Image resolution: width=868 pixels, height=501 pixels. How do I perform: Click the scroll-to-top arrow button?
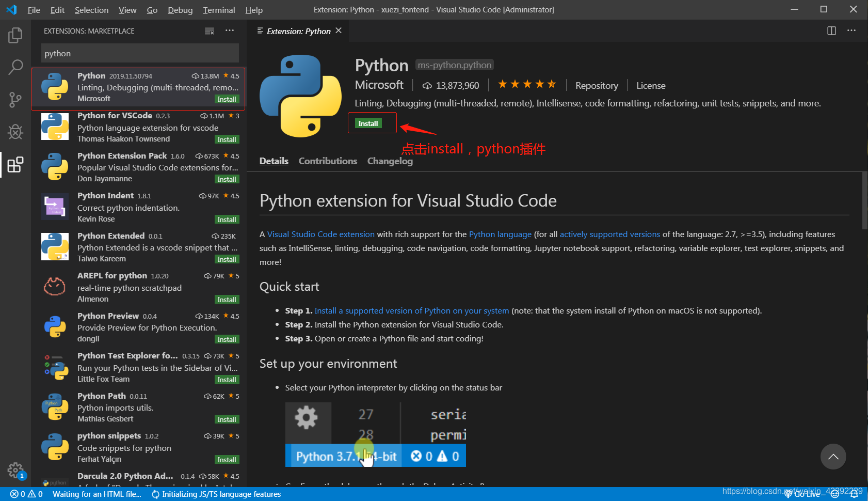click(x=833, y=457)
